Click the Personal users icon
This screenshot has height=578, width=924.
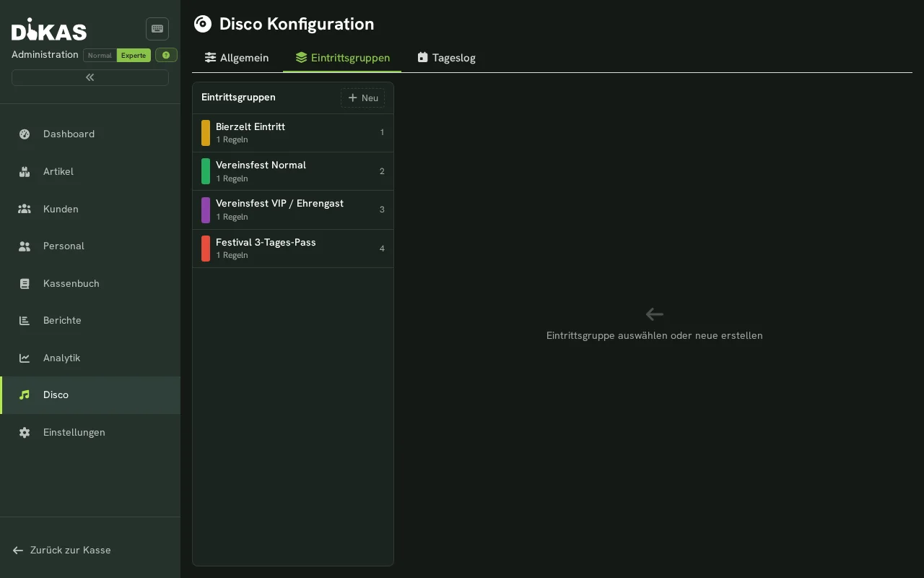click(x=25, y=246)
